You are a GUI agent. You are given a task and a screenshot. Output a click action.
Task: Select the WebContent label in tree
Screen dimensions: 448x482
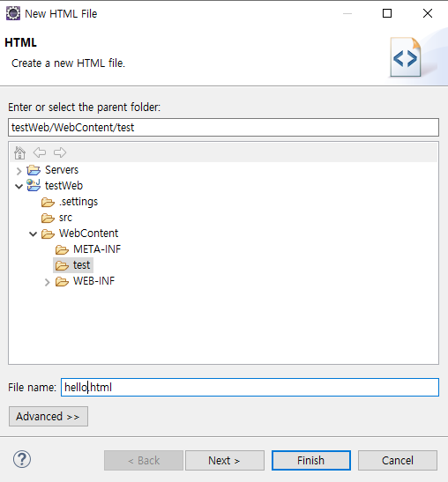coord(88,234)
